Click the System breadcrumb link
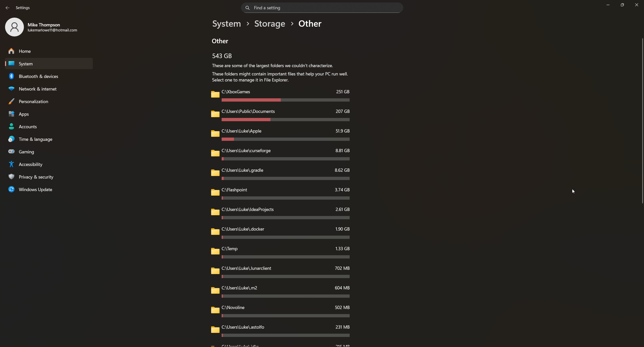Image resolution: width=644 pixels, height=347 pixels. 226,24
